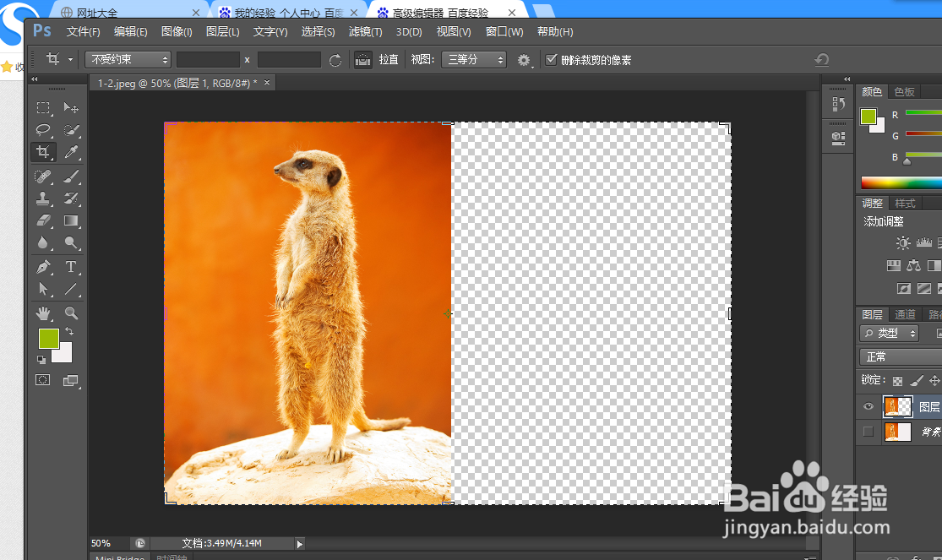Image resolution: width=942 pixels, height=560 pixels.
Task: Select the History Brush tool
Action: pyautogui.click(x=71, y=198)
